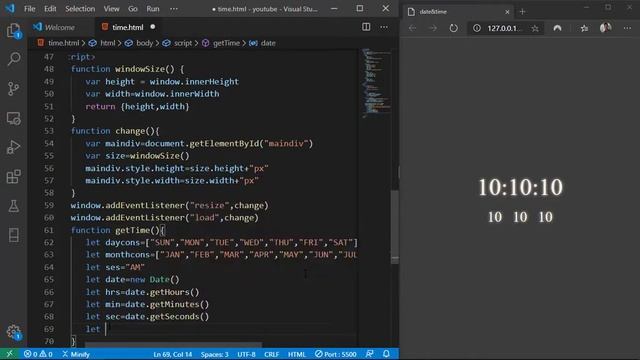Close the date&time browser tab
Screen dimensions: 640x360
[507, 12]
